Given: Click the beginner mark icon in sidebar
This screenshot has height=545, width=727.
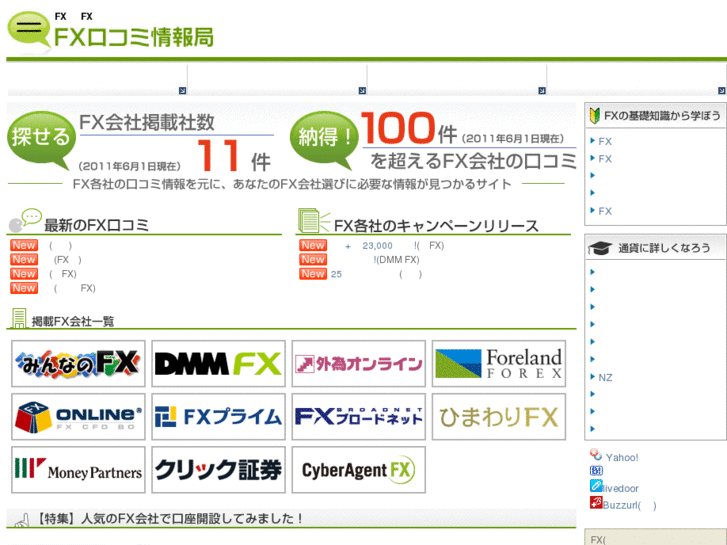Looking at the screenshot, I should (595, 115).
